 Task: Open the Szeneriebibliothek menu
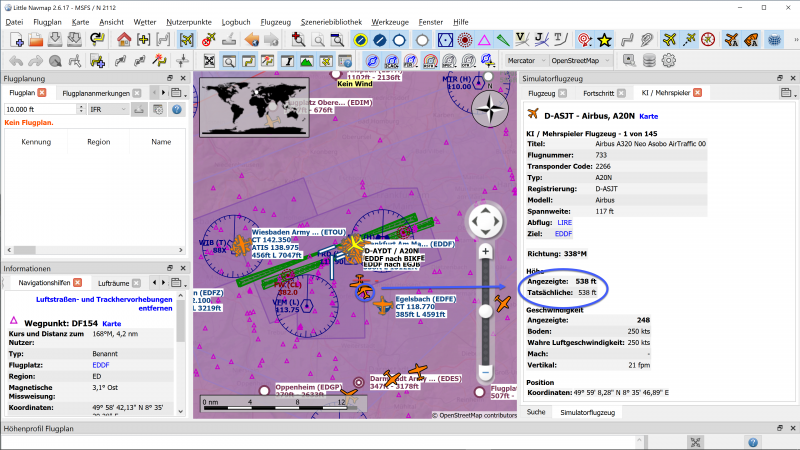click(331, 22)
